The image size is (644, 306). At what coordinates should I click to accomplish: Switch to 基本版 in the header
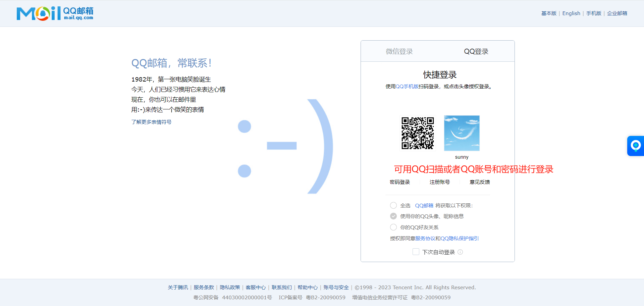(549, 13)
